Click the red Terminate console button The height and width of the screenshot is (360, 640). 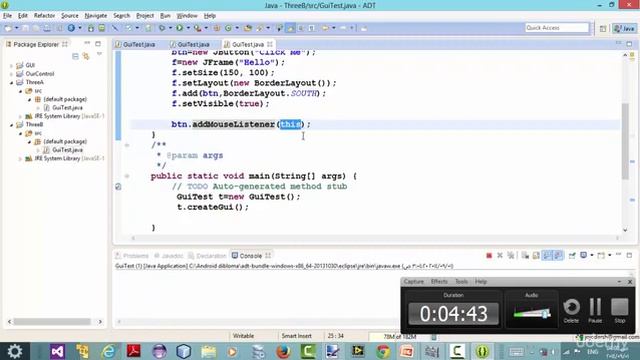[489, 256]
